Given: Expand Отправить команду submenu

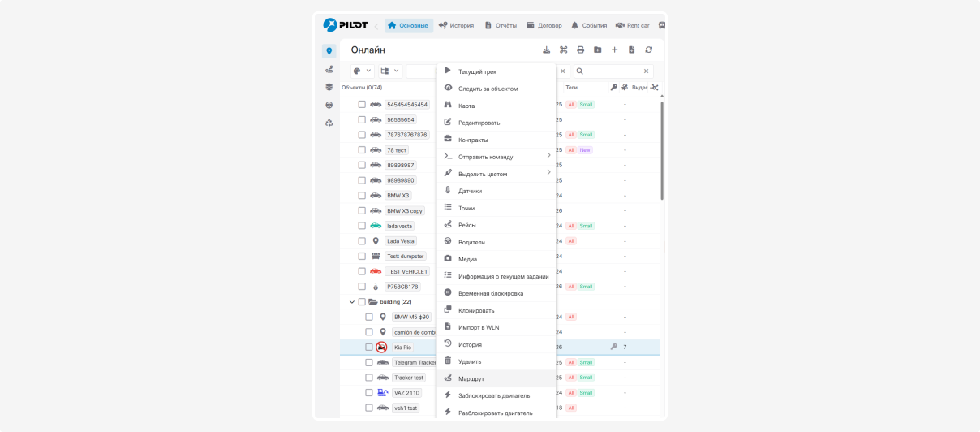Looking at the screenshot, I should coord(496,157).
